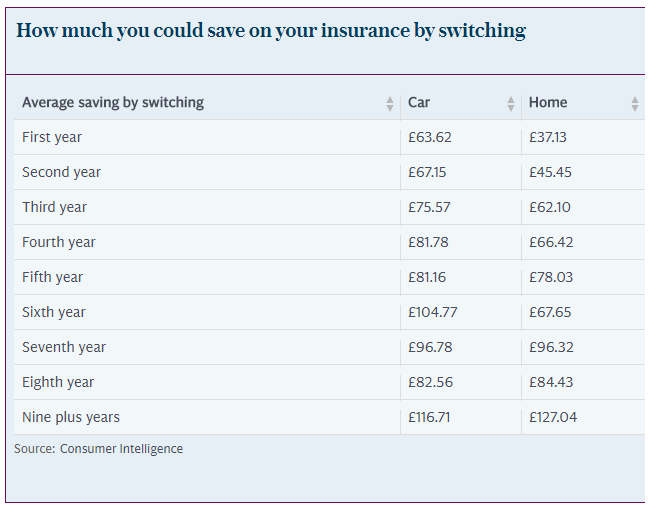Click the sort arrows in Home column
The height and width of the screenshot is (516, 649).
pyautogui.click(x=634, y=103)
